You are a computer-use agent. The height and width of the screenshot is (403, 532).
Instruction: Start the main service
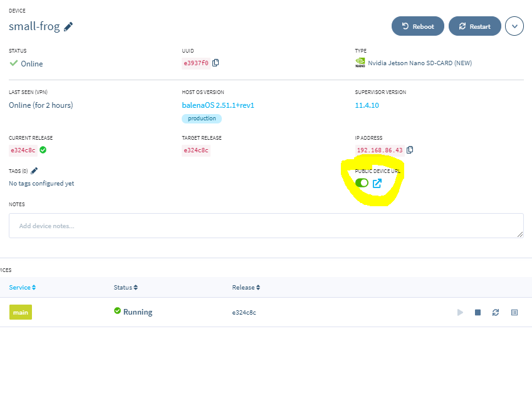click(x=460, y=312)
